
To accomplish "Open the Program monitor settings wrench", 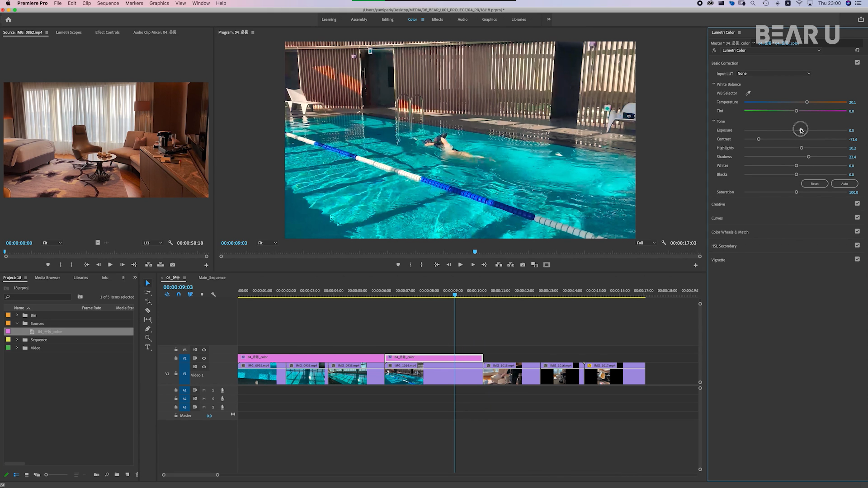I will [x=664, y=243].
